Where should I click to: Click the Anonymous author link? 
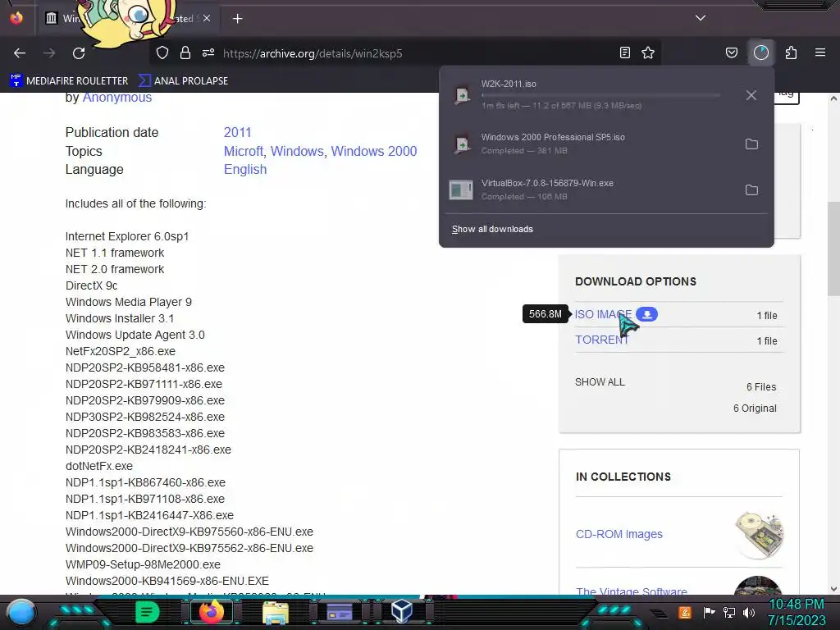(117, 98)
